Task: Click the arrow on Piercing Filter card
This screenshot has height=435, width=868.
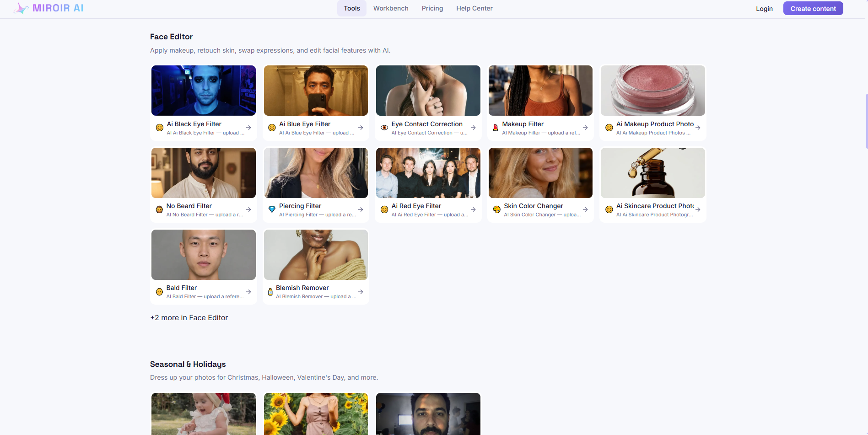Action: pos(361,209)
